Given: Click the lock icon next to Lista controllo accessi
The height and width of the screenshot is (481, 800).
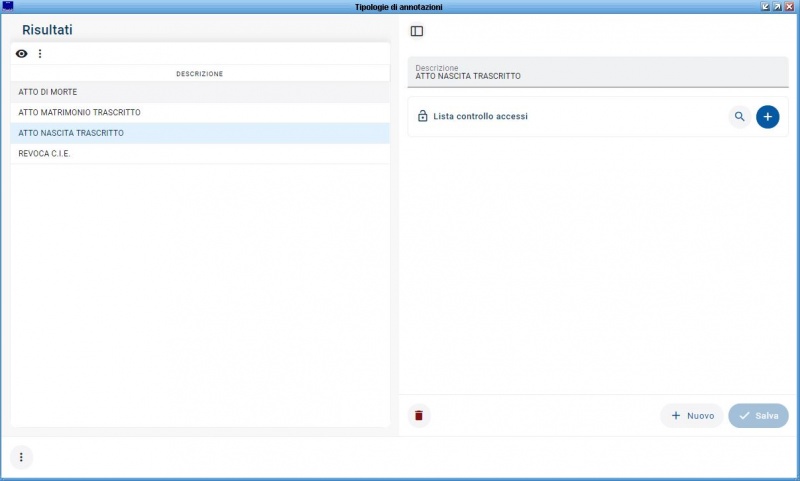Looking at the screenshot, I should (422, 116).
